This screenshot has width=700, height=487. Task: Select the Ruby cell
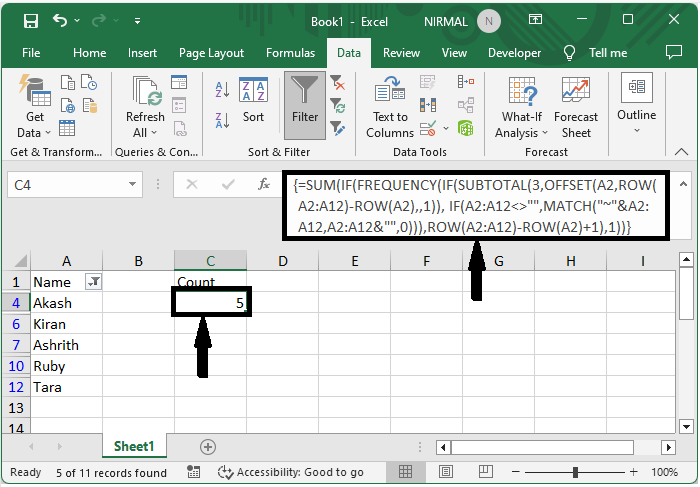[67, 366]
